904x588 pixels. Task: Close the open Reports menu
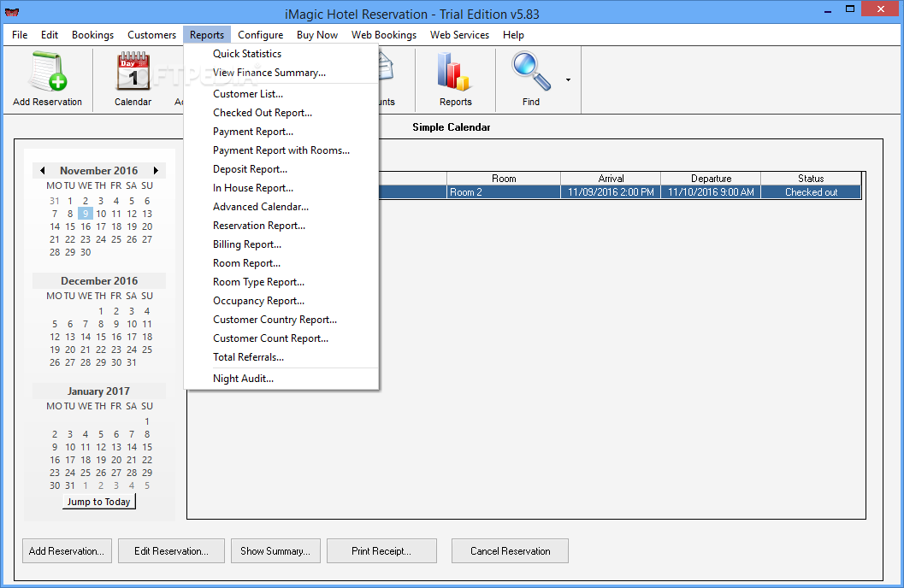[x=207, y=35]
